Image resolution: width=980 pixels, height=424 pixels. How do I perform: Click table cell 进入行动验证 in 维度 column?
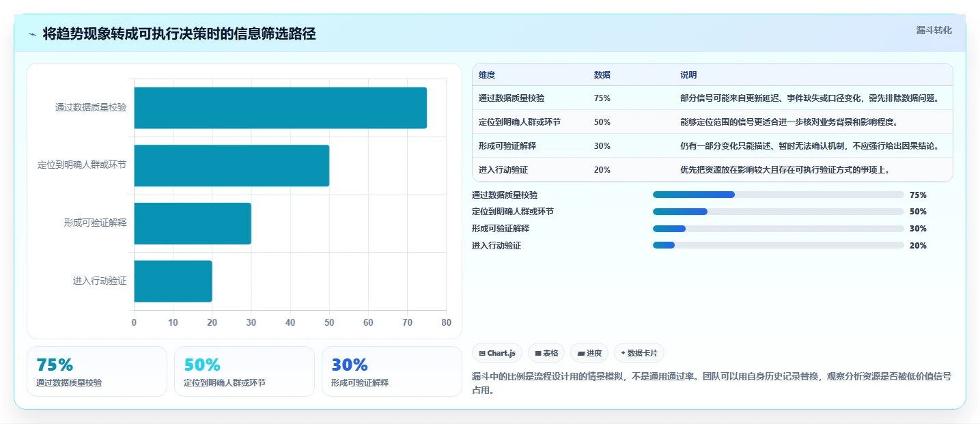coord(503,169)
